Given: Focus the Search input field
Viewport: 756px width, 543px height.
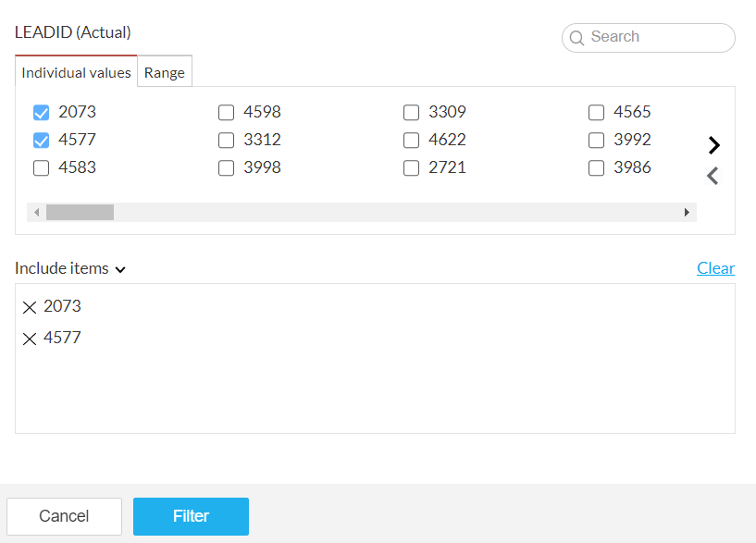Looking at the screenshot, I should [657, 37].
